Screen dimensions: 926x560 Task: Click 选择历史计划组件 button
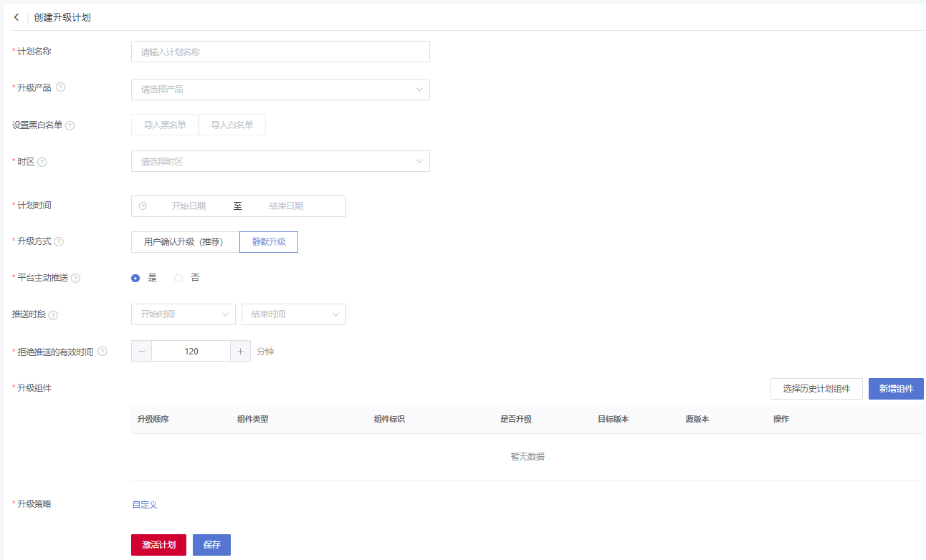[x=816, y=389]
